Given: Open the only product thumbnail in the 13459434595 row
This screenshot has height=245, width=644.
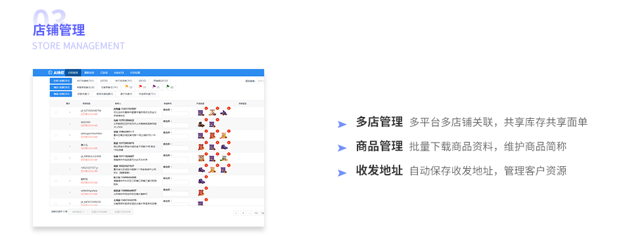Looking at the screenshot, I should 201,181.
